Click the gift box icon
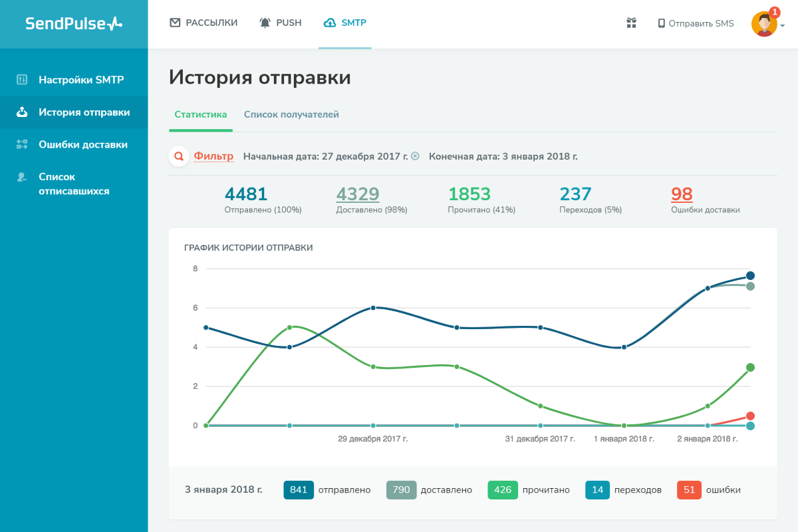 pos(631,23)
